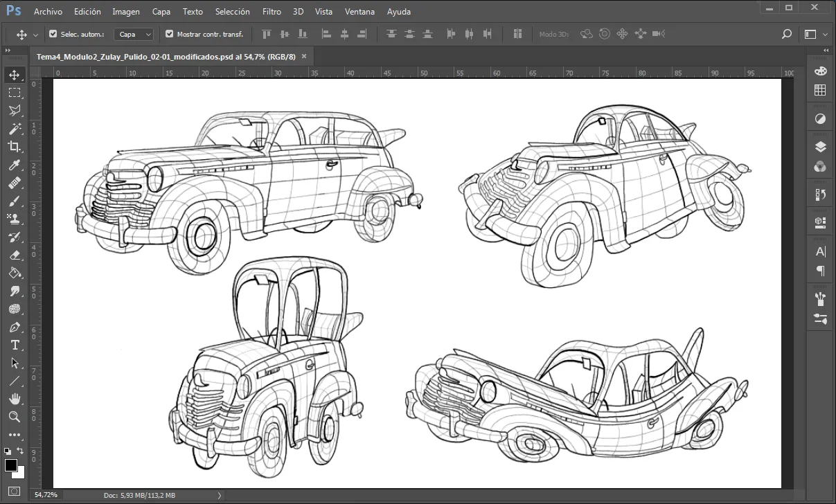
Task: Open the Channels panel icon
Action: point(820,166)
